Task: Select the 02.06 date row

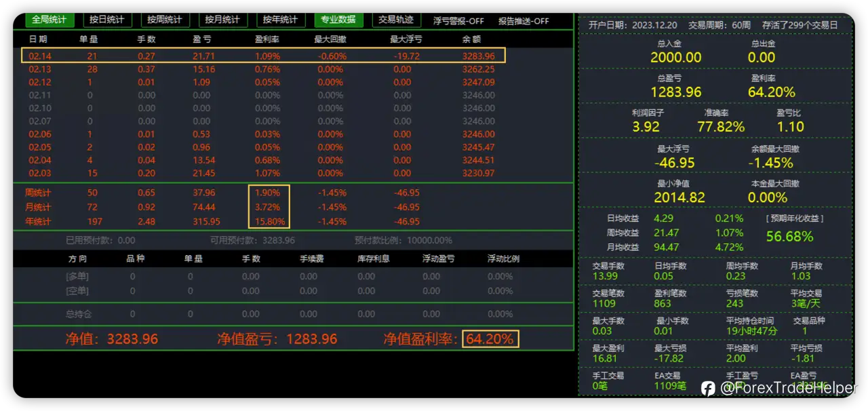Action: tap(263, 134)
